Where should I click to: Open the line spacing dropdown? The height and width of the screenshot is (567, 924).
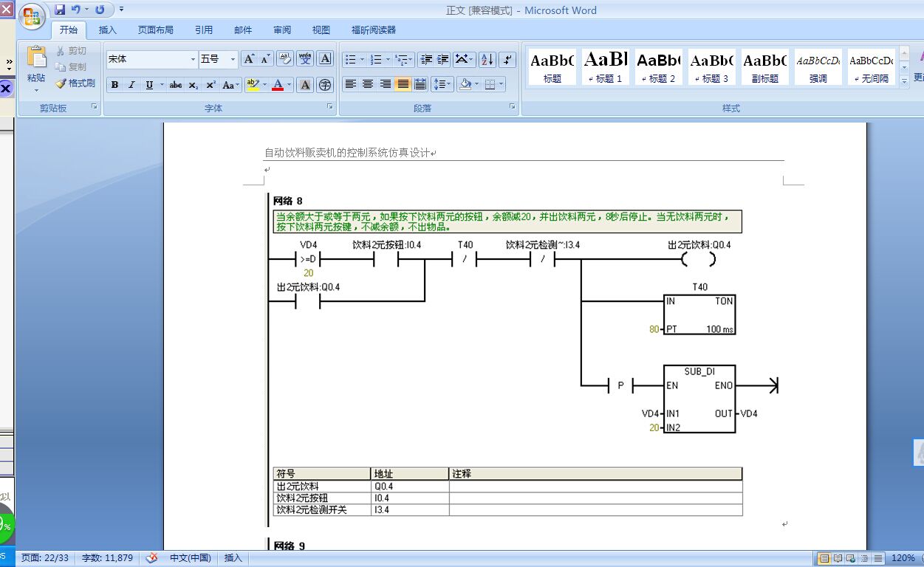point(442,84)
